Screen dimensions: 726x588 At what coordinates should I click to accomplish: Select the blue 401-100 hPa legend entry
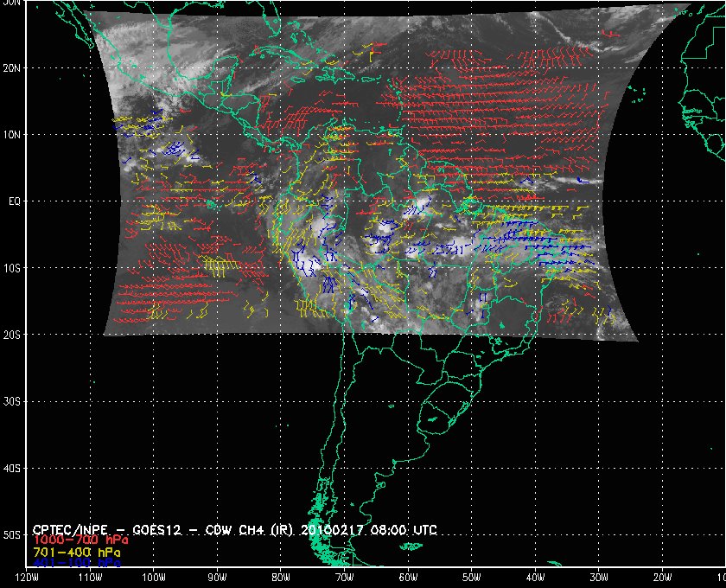coord(77,563)
